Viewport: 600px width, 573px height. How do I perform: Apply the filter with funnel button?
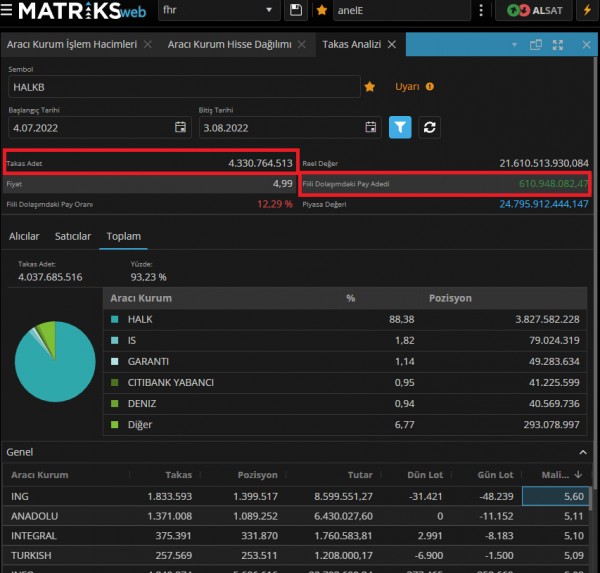click(400, 127)
